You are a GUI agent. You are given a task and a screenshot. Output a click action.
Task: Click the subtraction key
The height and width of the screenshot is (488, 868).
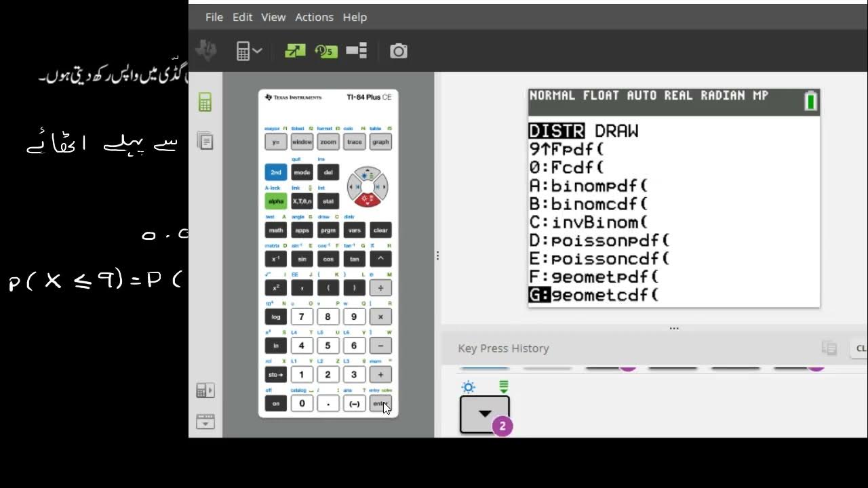tap(380, 346)
